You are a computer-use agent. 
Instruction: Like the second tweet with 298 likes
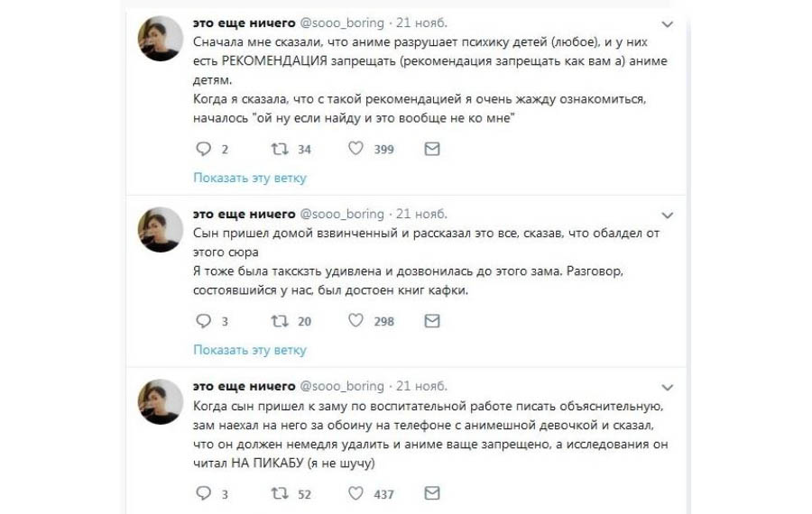point(355,320)
